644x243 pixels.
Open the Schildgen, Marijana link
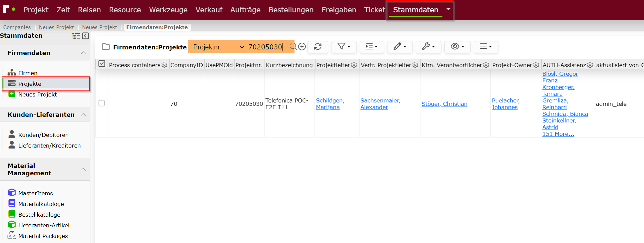(x=330, y=104)
